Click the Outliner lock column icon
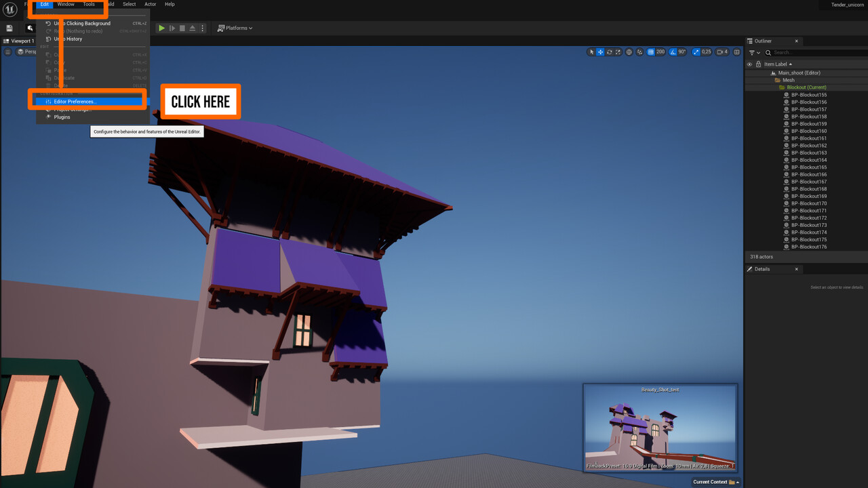The width and height of the screenshot is (868, 488). pyautogui.click(x=758, y=64)
